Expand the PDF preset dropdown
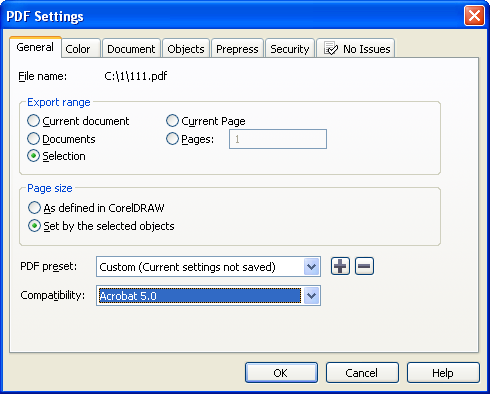 pyautogui.click(x=311, y=267)
